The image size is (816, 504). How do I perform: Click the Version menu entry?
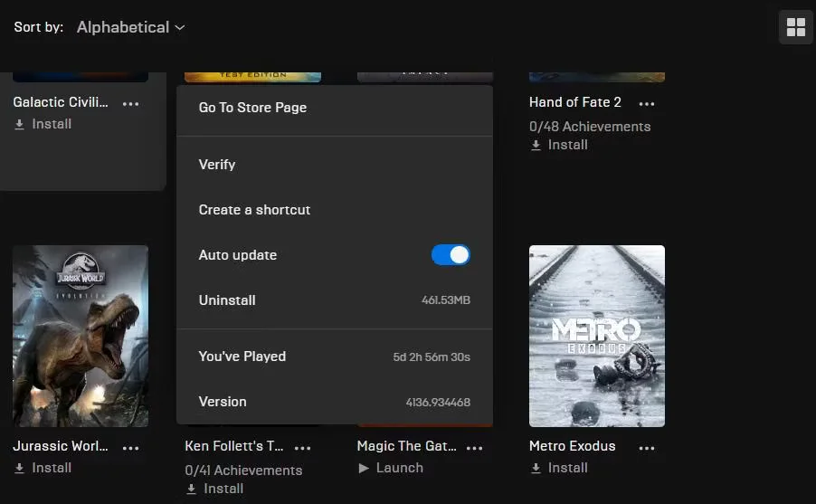click(335, 402)
